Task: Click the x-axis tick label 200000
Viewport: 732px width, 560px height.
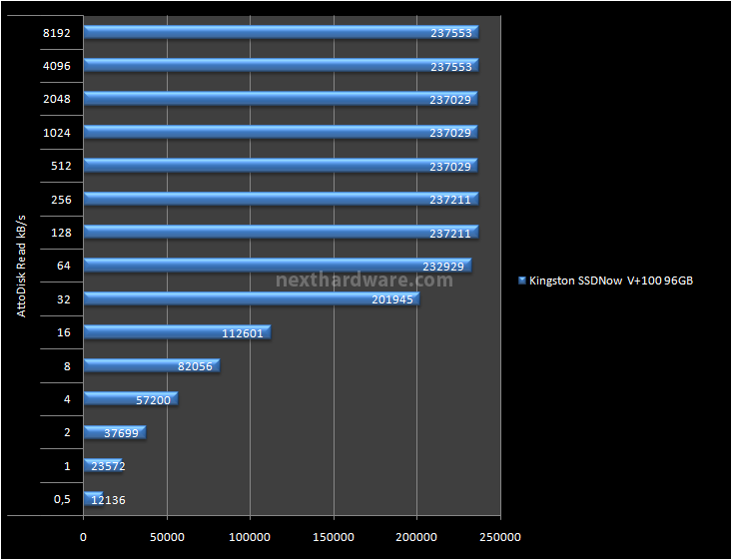Action: (x=416, y=538)
